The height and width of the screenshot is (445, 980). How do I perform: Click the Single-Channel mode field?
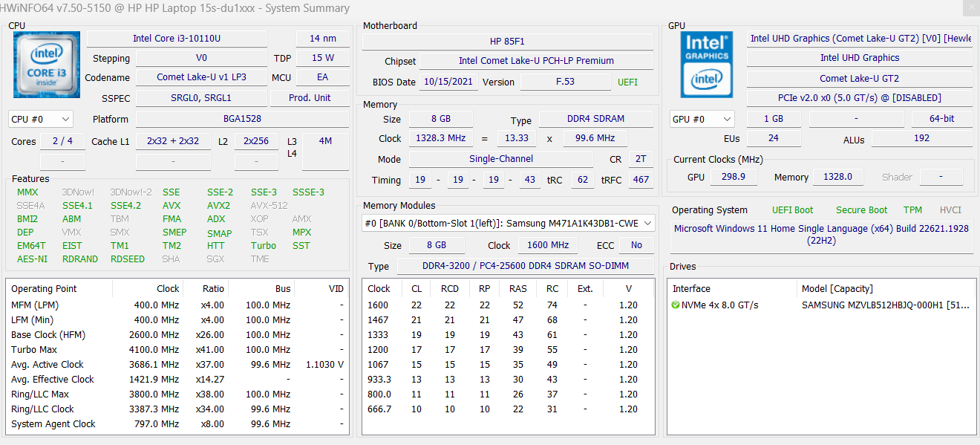501,159
